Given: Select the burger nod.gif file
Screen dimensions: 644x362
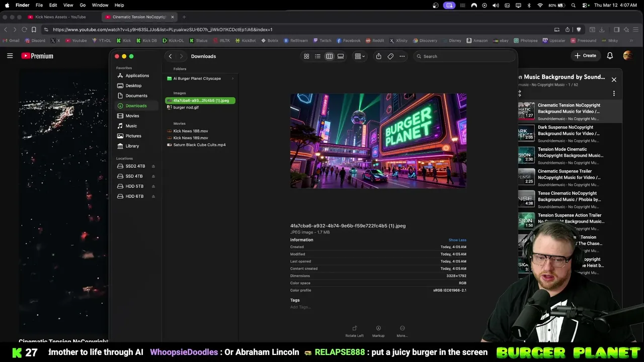Looking at the screenshot, I should (186, 107).
